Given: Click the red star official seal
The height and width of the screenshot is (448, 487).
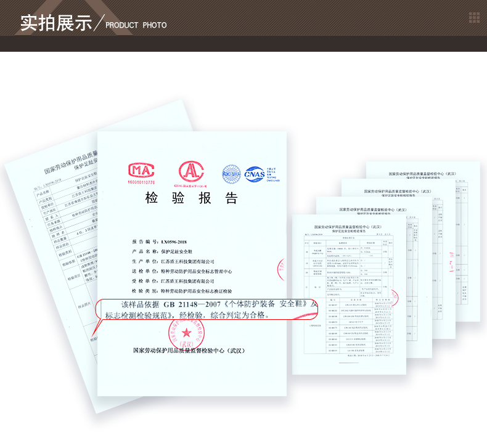Looking at the screenshot, I should [x=186, y=333].
